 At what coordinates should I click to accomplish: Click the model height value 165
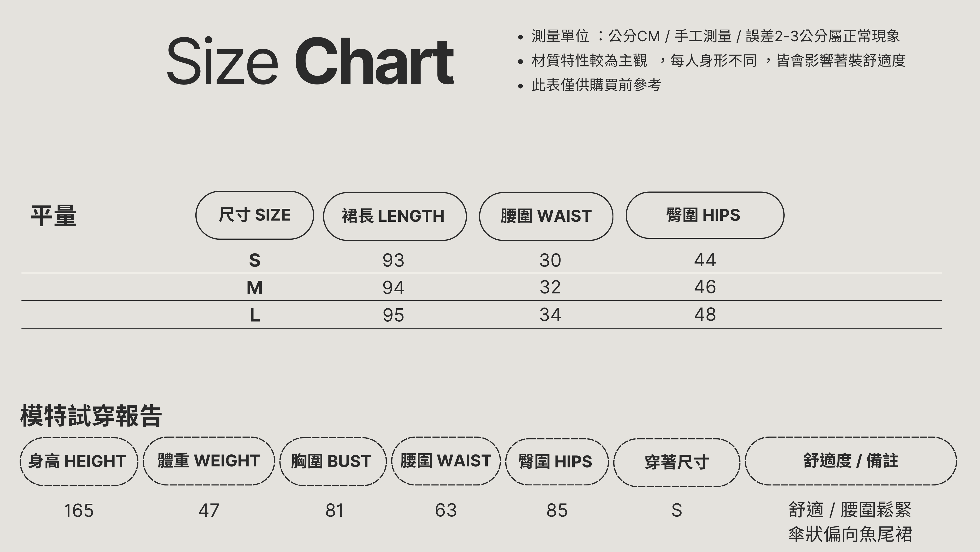pyautogui.click(x=79, y=511)
